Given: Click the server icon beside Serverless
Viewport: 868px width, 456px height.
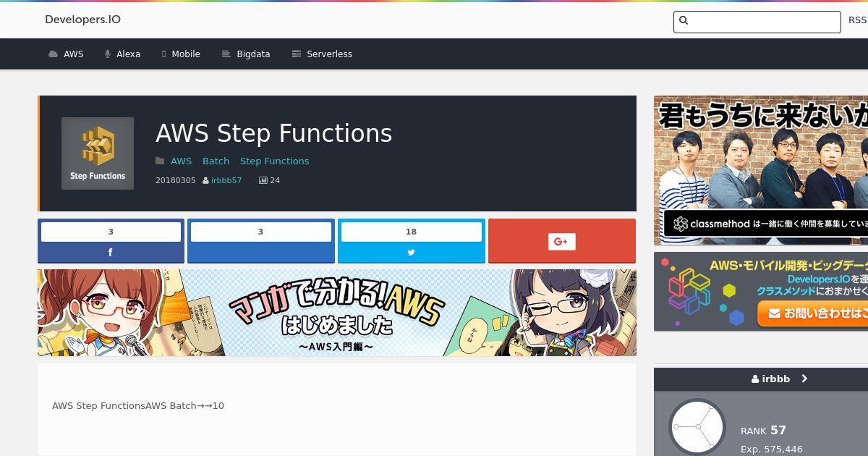Looking at the screenshot, I should (x=297, y=54).
